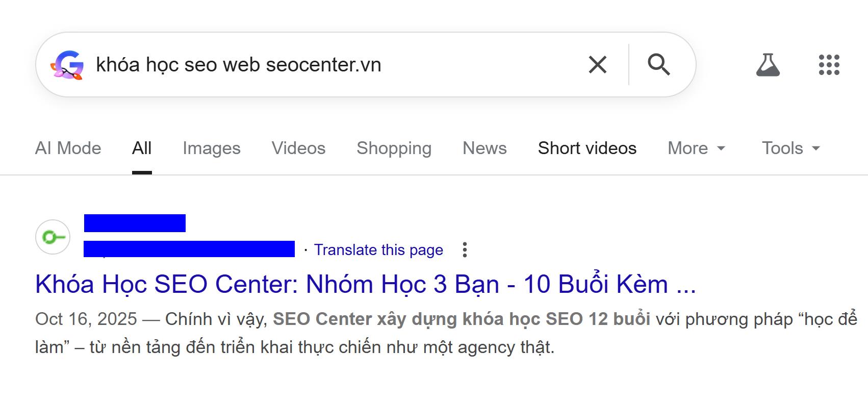Open Short videos results
This screenshot has height=402, width=868.
click(586, 148)
